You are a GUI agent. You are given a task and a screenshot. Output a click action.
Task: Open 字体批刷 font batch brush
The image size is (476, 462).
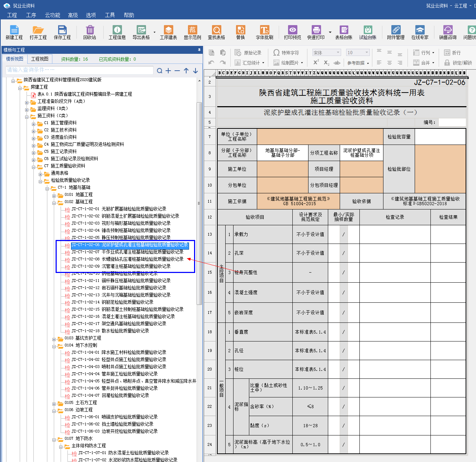point(264,32)
